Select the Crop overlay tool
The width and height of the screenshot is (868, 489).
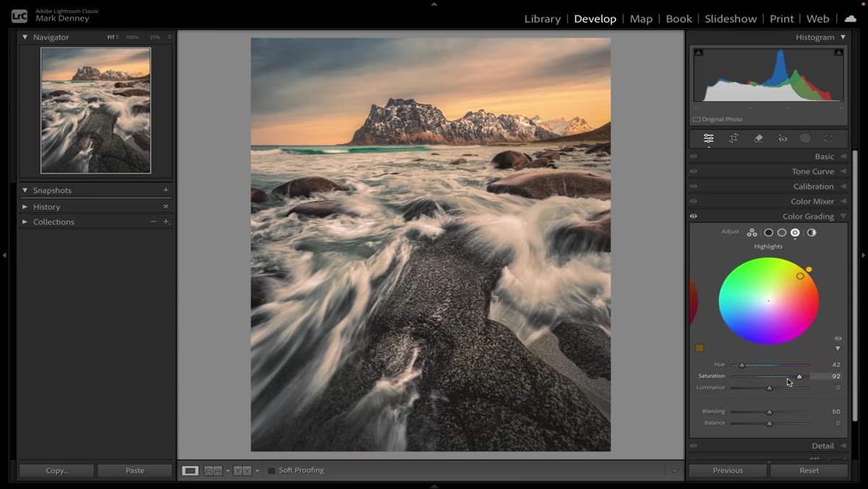733,138
